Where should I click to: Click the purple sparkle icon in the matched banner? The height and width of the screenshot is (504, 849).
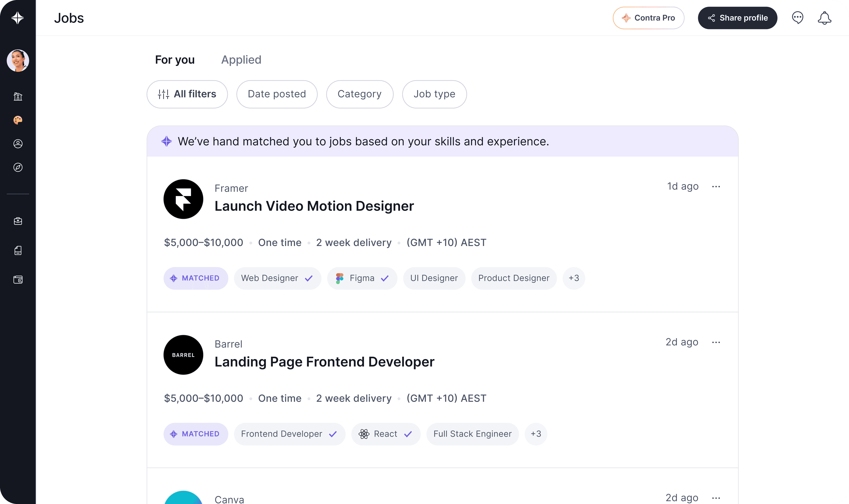click(166, 141)
